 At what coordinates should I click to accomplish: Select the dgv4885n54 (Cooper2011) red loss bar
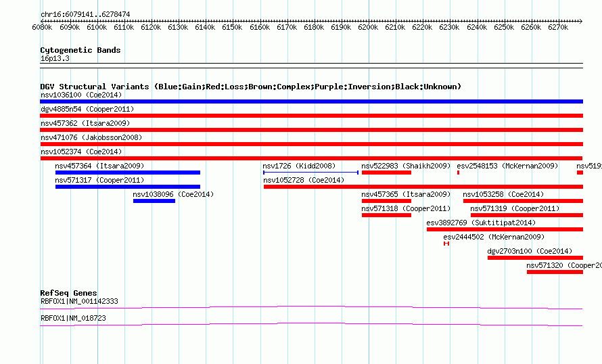click(311, 116)
